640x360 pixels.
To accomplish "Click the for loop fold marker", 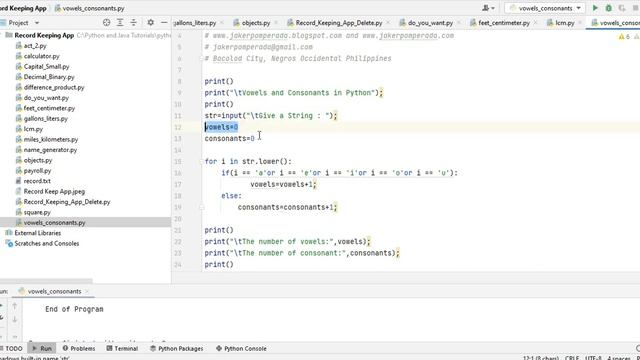I will (x=201, y=162).
